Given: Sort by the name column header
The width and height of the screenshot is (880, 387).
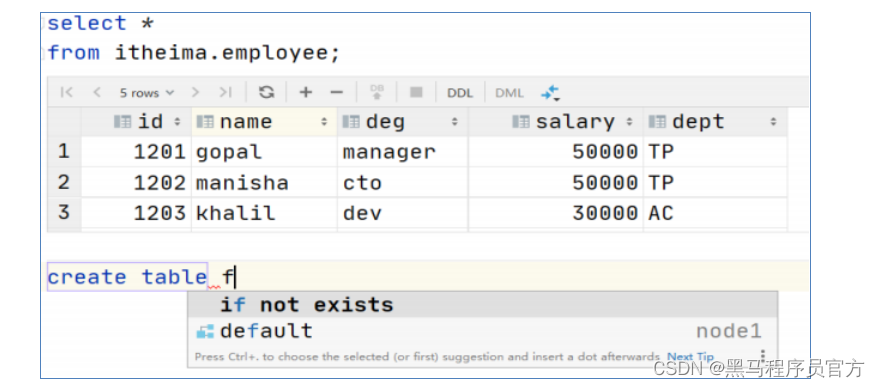Looking at the screenshot, I should coord(264,122).
